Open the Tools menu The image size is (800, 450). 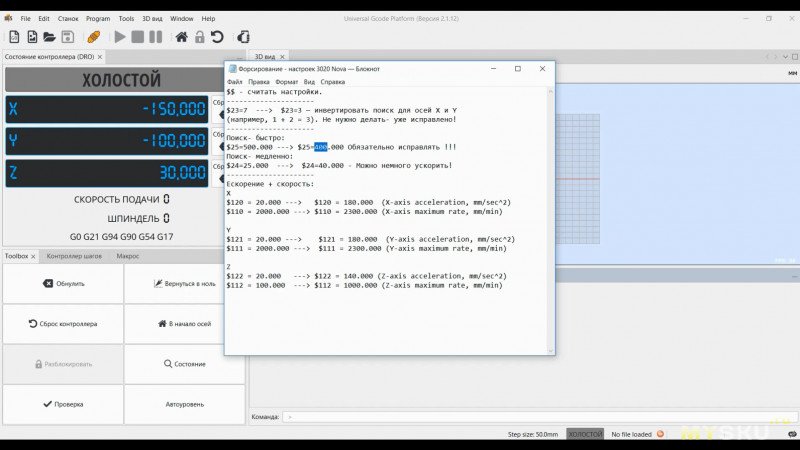pos(126,18)
